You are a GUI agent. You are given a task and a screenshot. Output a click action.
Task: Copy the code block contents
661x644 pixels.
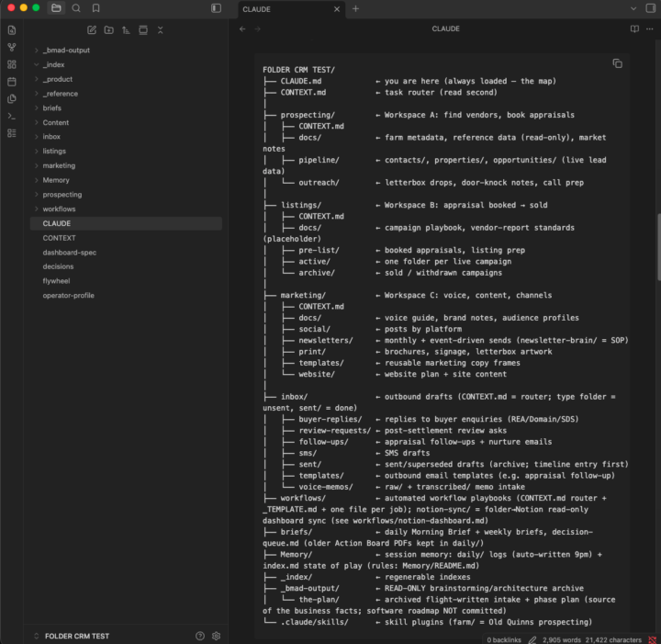click(617, 63)
